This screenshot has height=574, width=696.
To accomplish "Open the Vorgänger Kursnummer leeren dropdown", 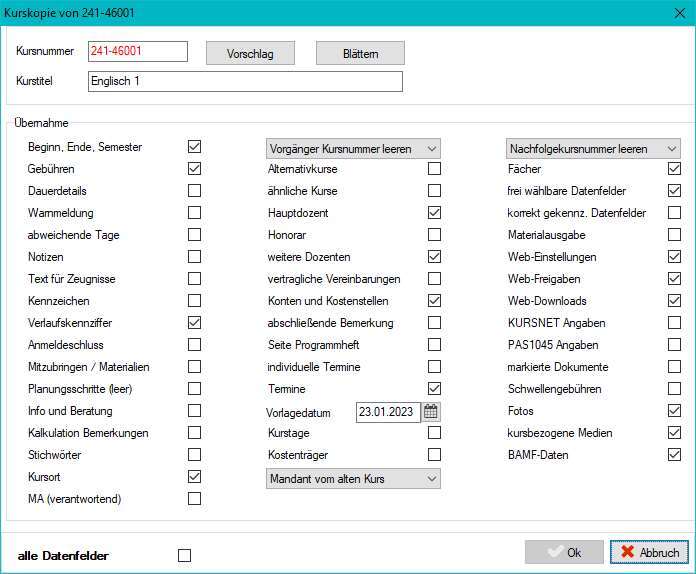I will pos(353,149).
